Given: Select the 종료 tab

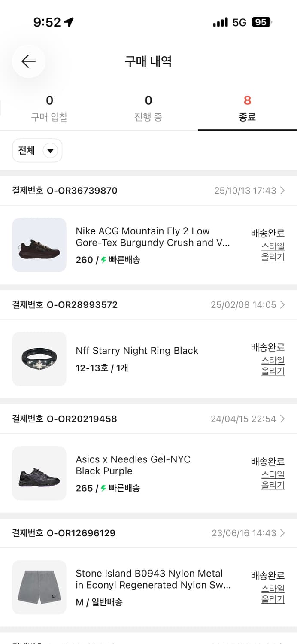Looking at the screenshot, I should 247,107.
